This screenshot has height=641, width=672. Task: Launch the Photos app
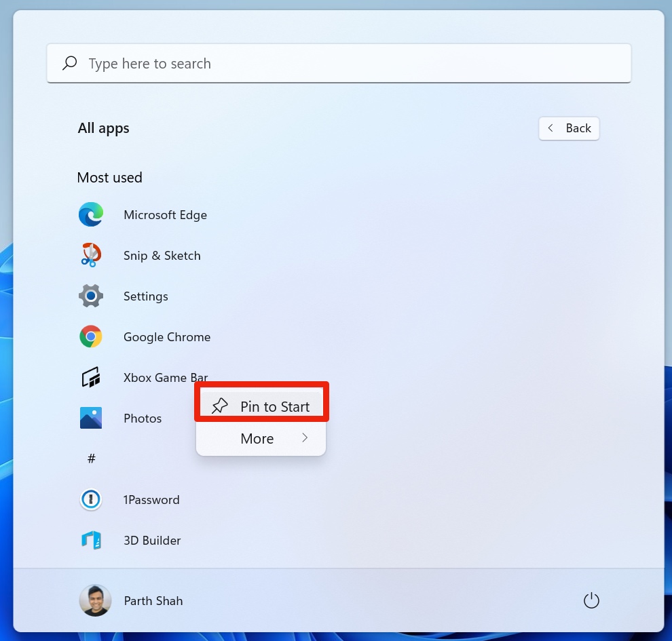click(x=143, y=418)
